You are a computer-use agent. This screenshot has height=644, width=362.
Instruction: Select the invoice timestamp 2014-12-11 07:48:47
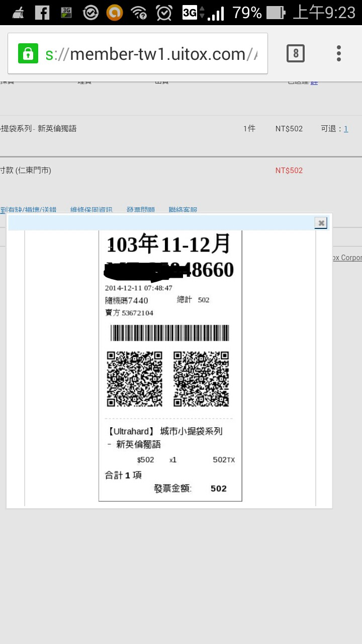139,288
